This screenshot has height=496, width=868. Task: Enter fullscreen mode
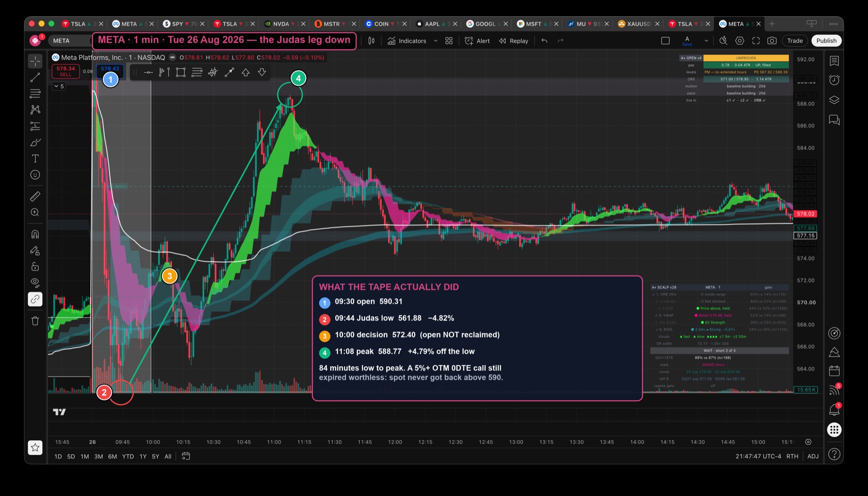pos(756,41)
